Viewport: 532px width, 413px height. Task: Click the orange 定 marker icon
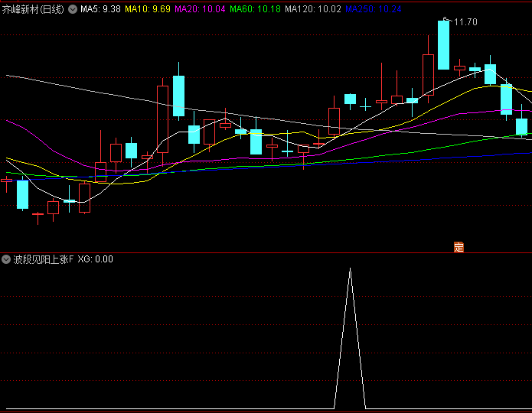point(459,246)
